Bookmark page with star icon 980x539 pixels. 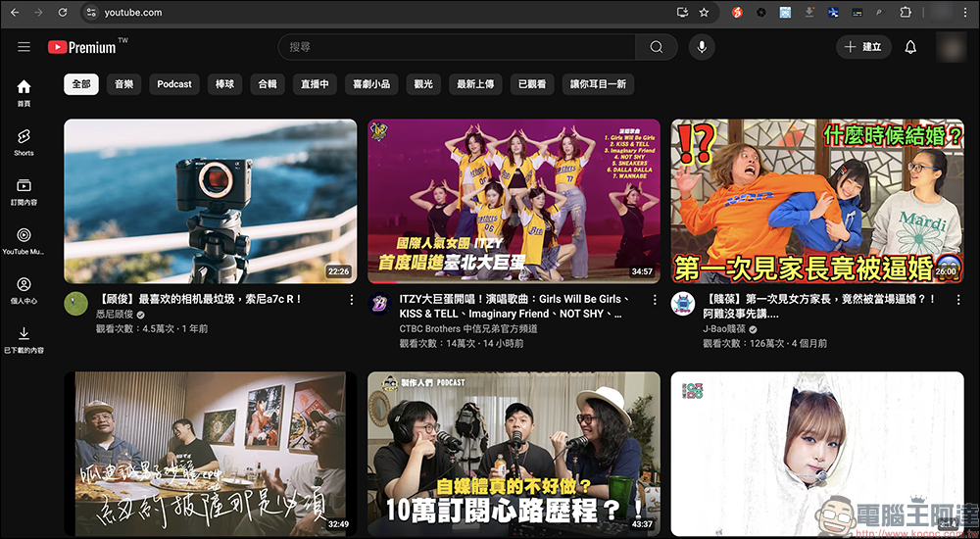(x=704, y=13)
